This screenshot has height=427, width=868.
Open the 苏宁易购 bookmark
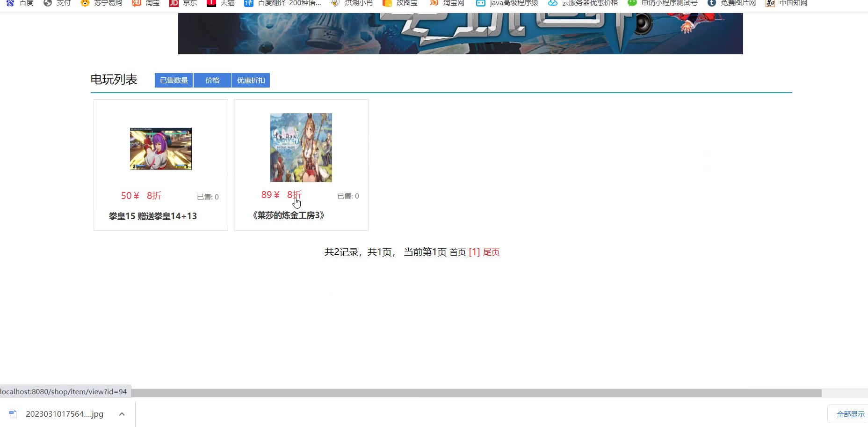click(x=101, y=3)
